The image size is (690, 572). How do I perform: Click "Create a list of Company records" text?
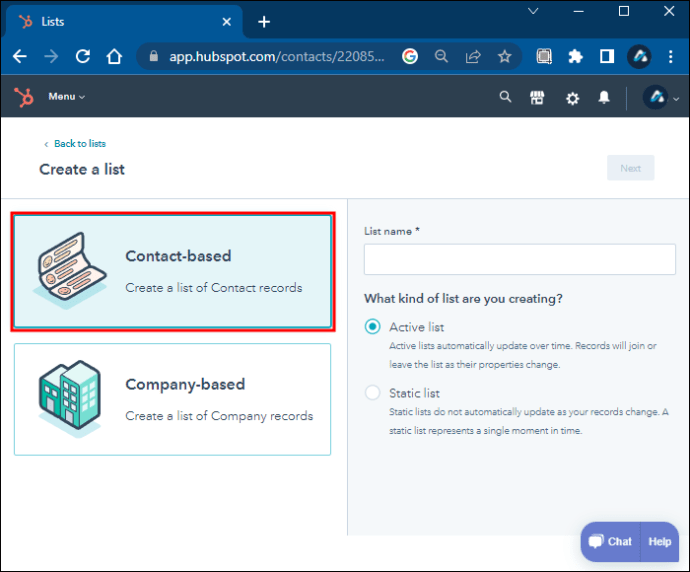coord(219,416)
